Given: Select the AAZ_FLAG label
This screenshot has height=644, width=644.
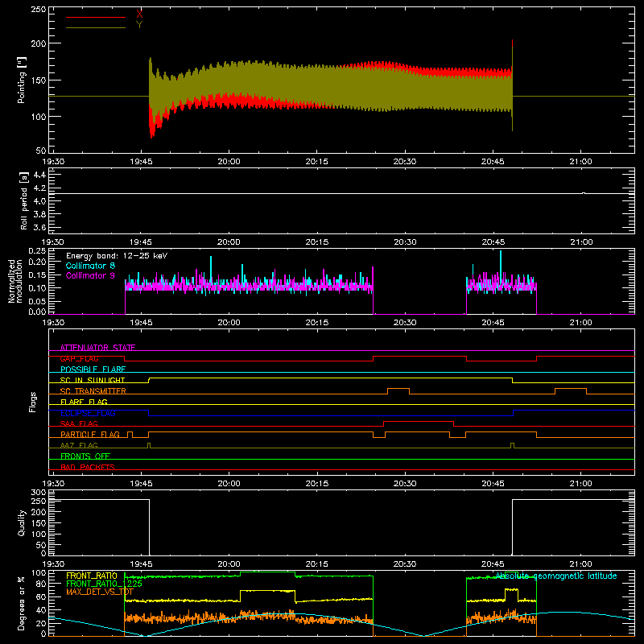Looking at the screenshot, I should 79,445.
